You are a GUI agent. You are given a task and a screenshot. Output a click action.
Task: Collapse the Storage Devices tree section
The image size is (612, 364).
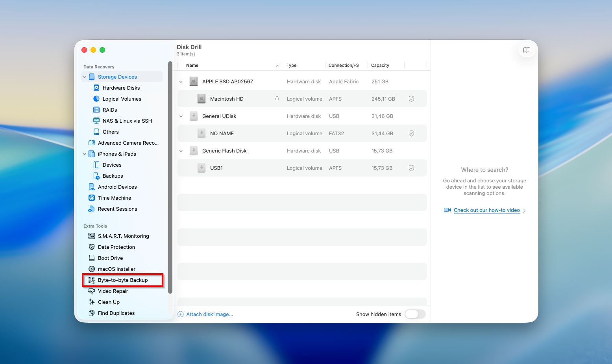(85, 77)
